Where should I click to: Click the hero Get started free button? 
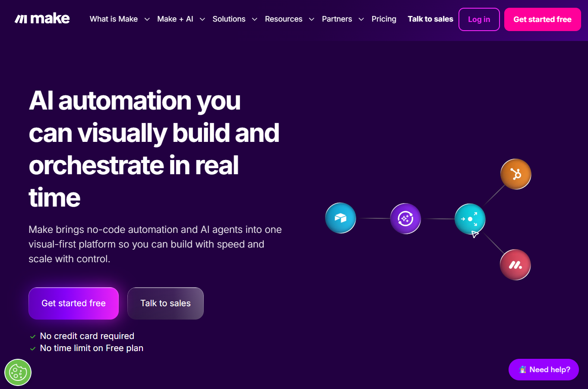point(73,303)
